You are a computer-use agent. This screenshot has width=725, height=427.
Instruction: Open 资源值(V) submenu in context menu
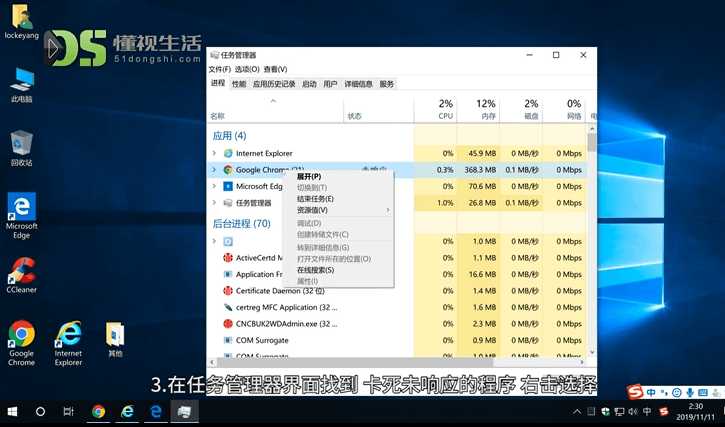click(x=338, y=210)
